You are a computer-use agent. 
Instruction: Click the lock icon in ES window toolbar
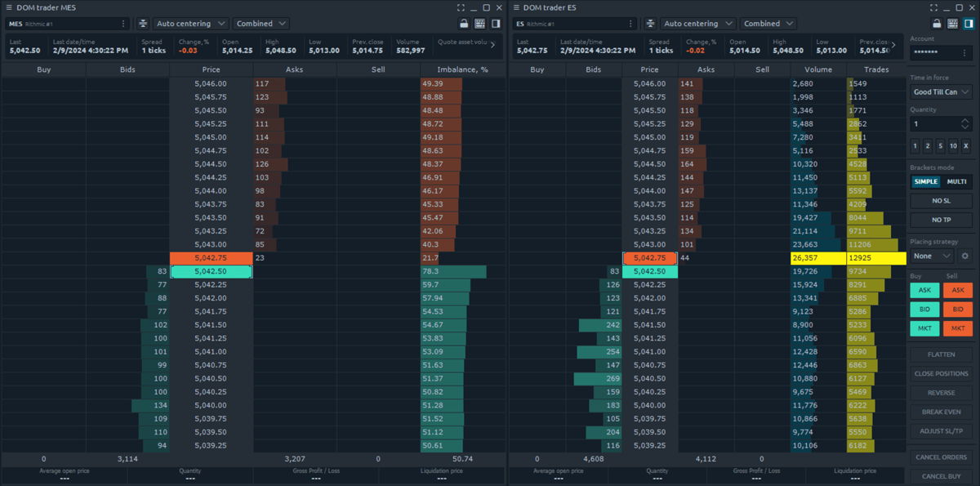937,23
